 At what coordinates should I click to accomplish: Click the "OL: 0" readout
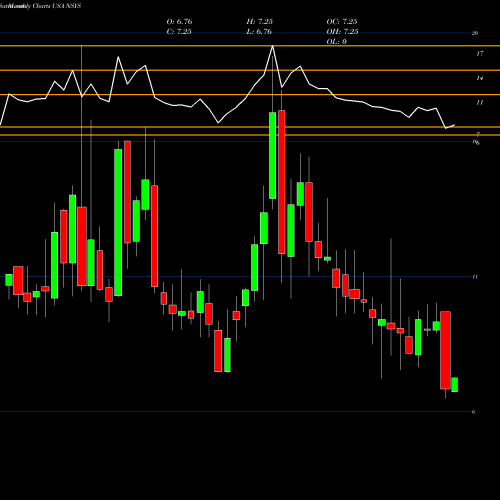pyautogui.click(x=336, y=42)
